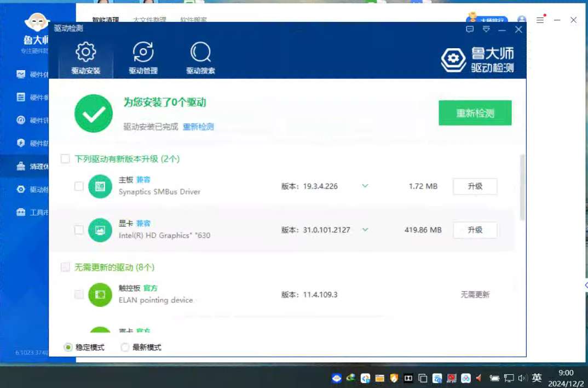Click the 鲁大师 mascot avatar in the sidebar
The width and height of the screenshot is (588, 388).
(37, 22)
